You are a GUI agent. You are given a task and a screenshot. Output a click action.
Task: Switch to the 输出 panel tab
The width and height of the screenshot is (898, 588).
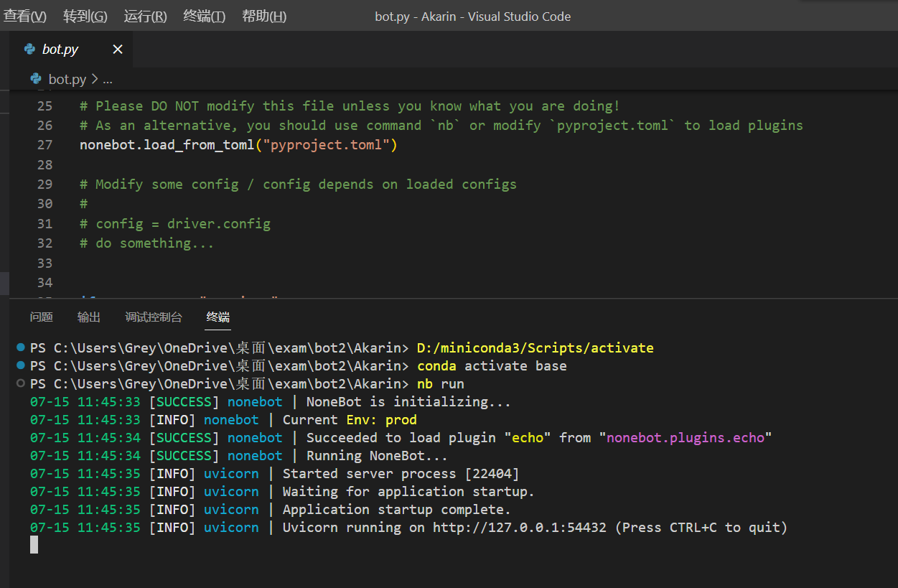click(x=89, y=317)
